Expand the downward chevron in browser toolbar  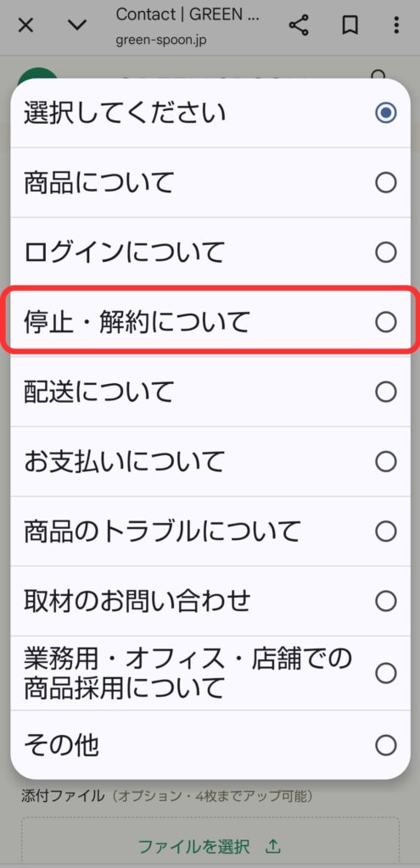point(76,25)
